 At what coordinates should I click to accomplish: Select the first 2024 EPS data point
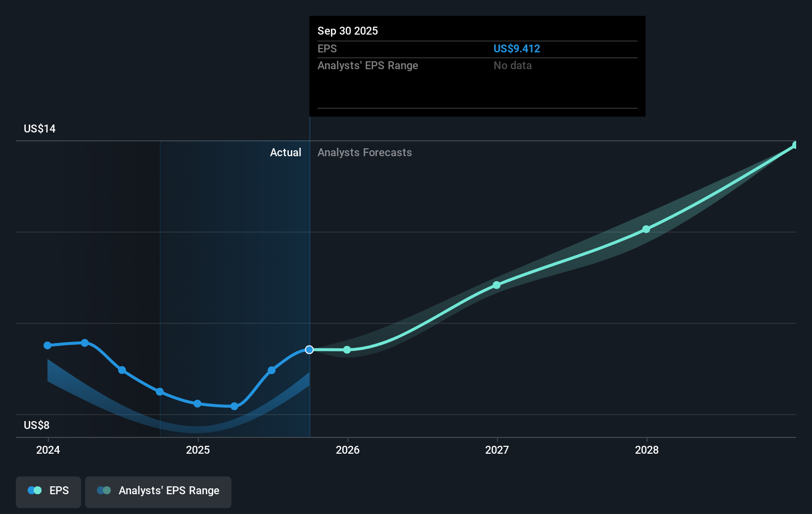[x=47, y=345]
